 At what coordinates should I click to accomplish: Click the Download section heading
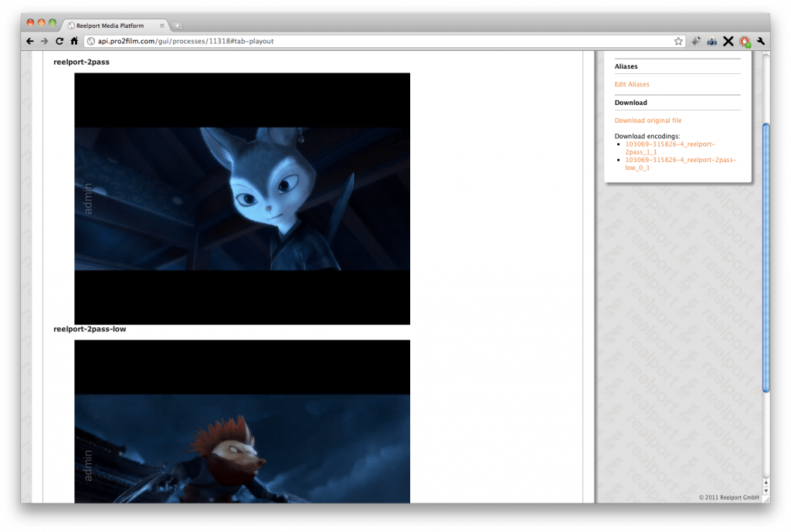tap(630, 103)
